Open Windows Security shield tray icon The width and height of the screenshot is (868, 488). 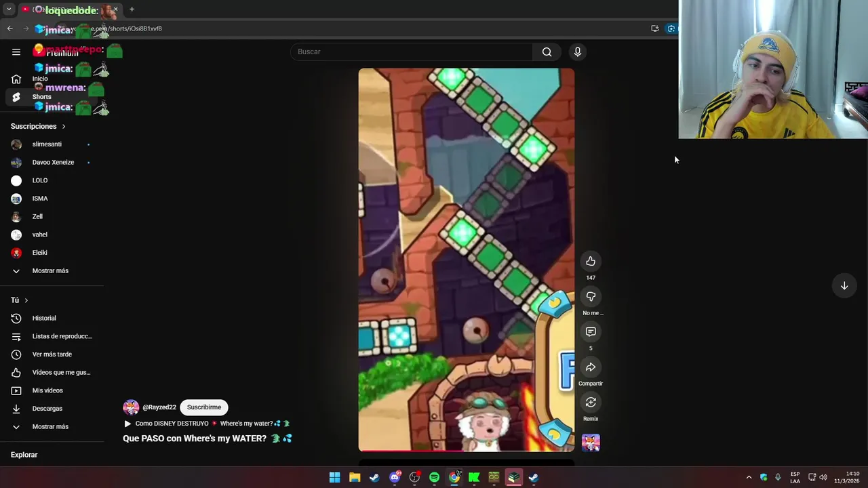click(x=764, y=477)
